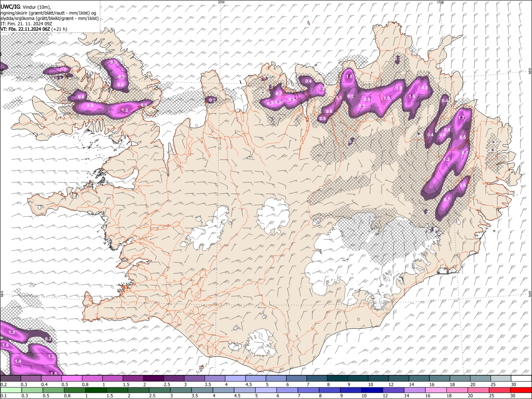Click the 'slydda/snjókoma' legend description line
Image resolution: width=532 pixels, height=399 pixels.
49,18
